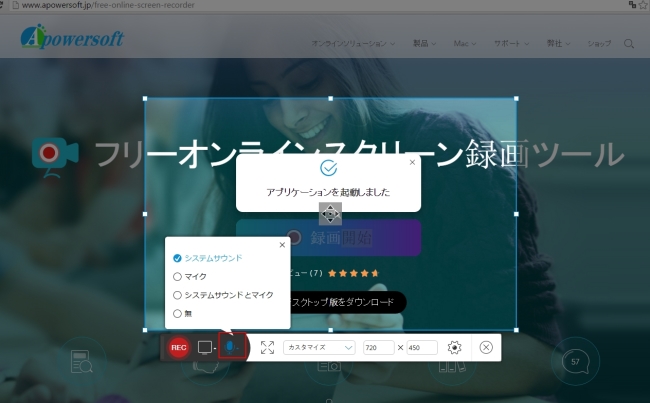
Task: Click the translate icon in address bar
Action: pyautogui.click(x=632, y=5)
